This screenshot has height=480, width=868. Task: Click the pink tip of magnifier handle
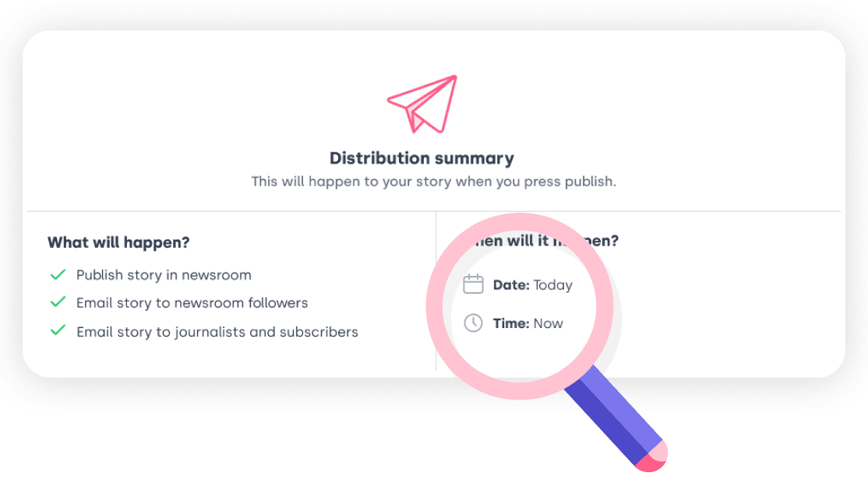tap(652, 457)
